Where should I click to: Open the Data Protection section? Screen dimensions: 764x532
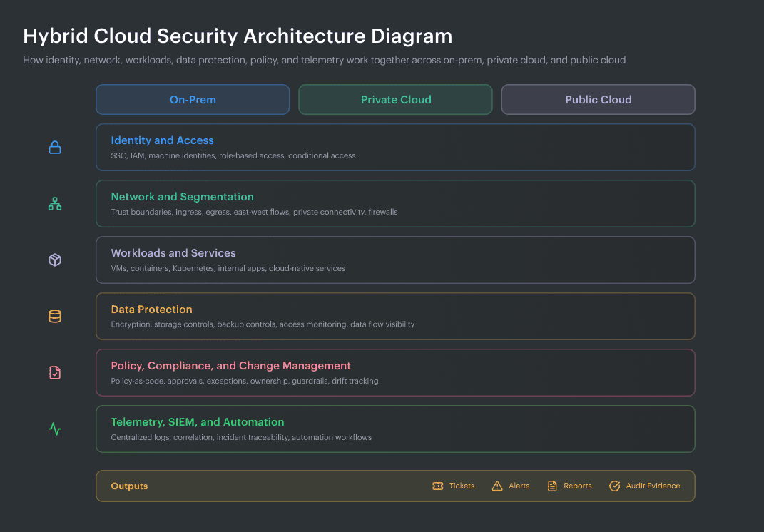(x=395, y=316)
